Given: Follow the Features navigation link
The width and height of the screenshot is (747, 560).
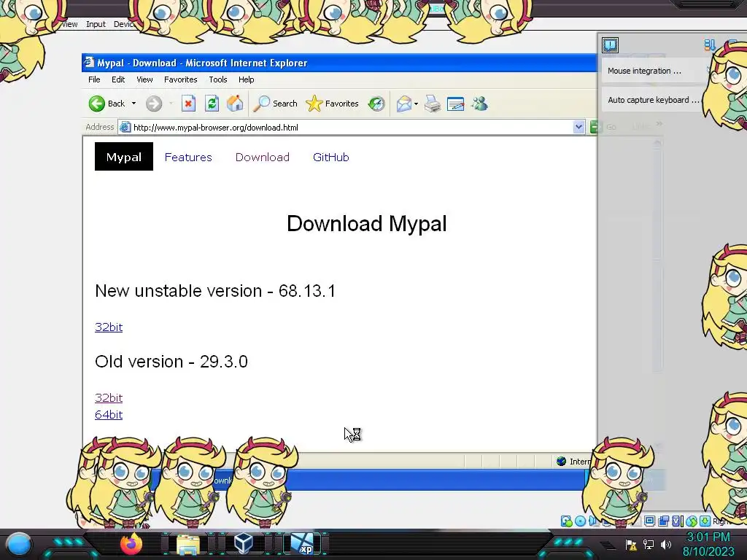Looking at the screenshot, I should pos(188,157).
